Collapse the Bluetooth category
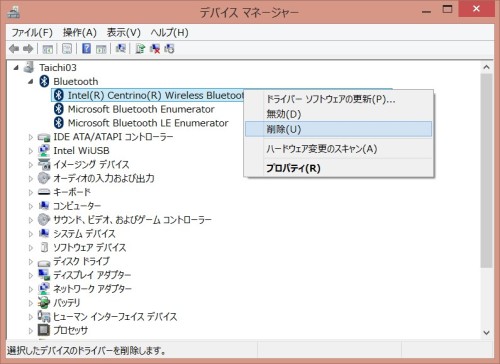 click(31, 82)
